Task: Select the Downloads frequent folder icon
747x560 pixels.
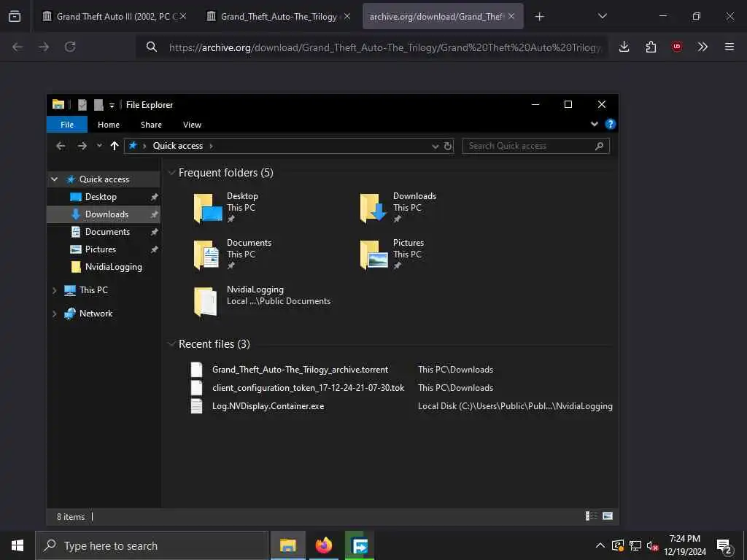Action: click(373, 208)
